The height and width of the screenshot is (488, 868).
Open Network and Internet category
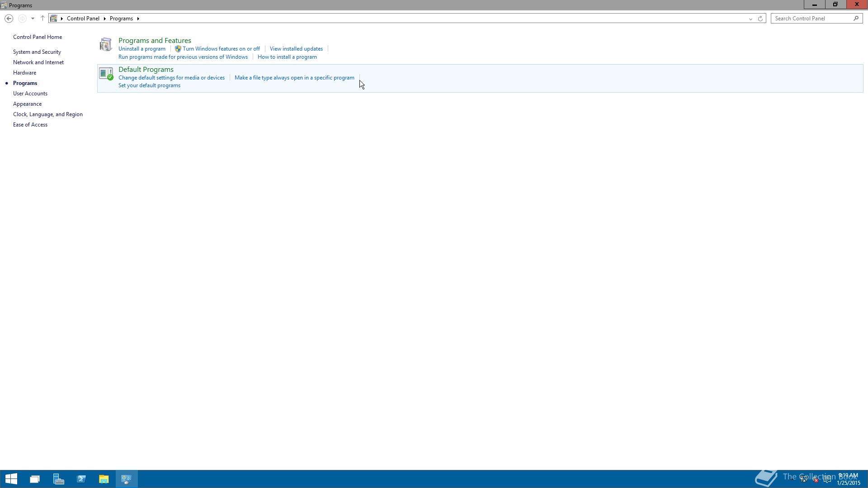(x=38, y=62)
